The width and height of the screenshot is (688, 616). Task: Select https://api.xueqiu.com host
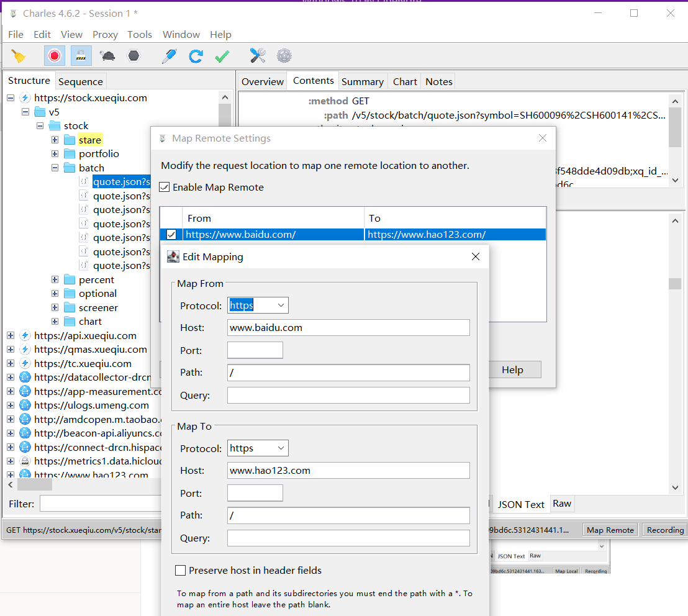click(x=85, y=336)
